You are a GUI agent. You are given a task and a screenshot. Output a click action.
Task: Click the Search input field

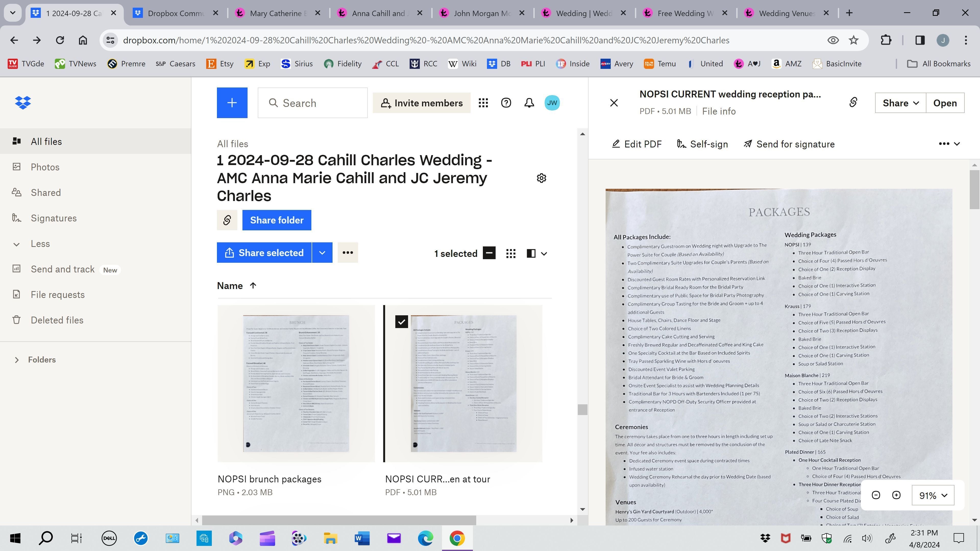312,103
